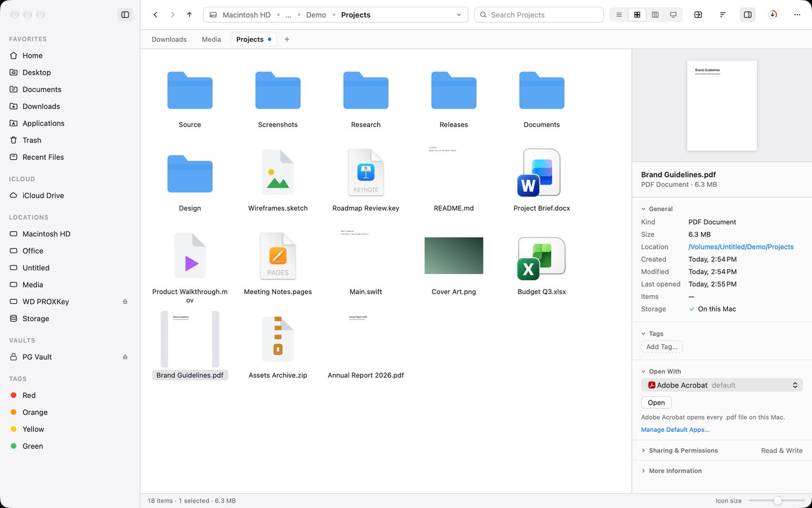
Task: Eject the WD PROXKey drive
Action: [125, 302]
